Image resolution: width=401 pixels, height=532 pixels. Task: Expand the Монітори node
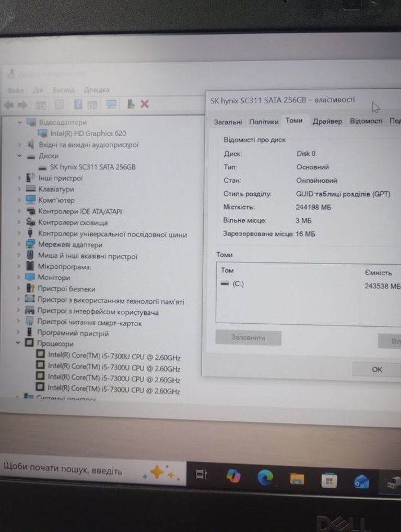(19, 277)
